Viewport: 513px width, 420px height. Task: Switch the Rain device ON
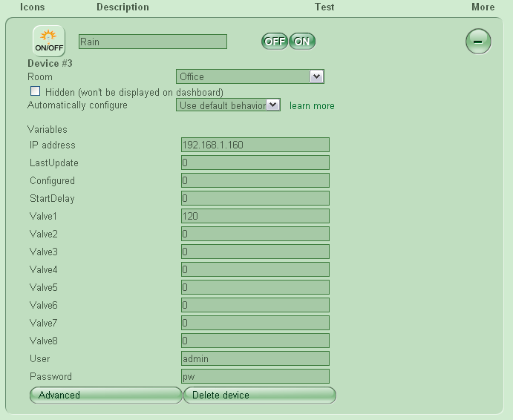[302, 42]
